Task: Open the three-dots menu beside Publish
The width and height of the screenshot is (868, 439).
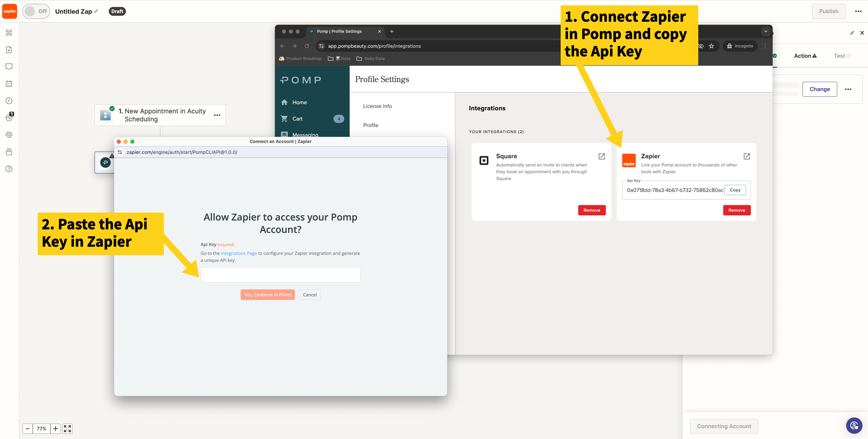Action: pos(858,11)
